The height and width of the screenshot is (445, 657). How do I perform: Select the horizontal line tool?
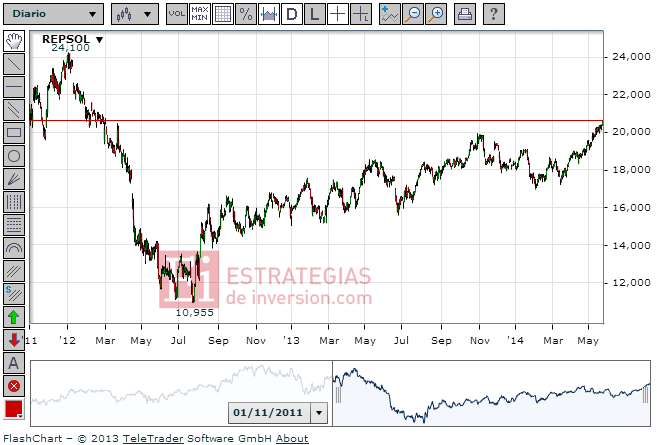[x=14, y=87]
